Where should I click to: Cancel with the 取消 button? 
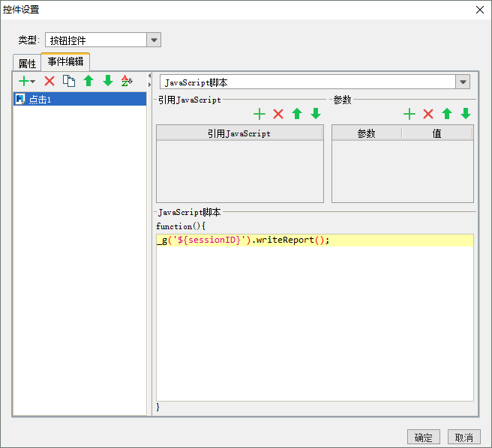click(x=464, y=438)
